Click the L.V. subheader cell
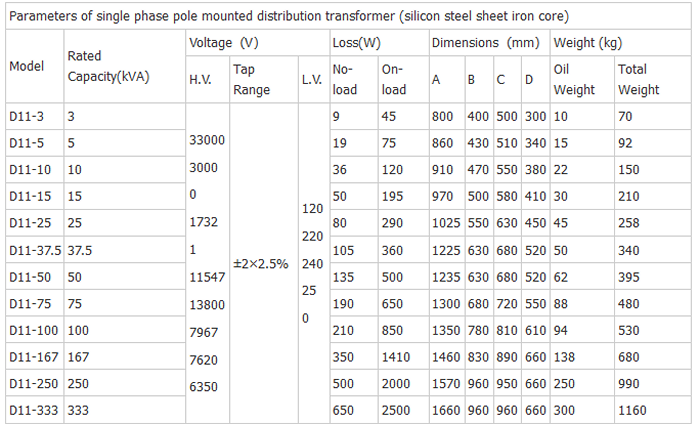 click(311, 79)
